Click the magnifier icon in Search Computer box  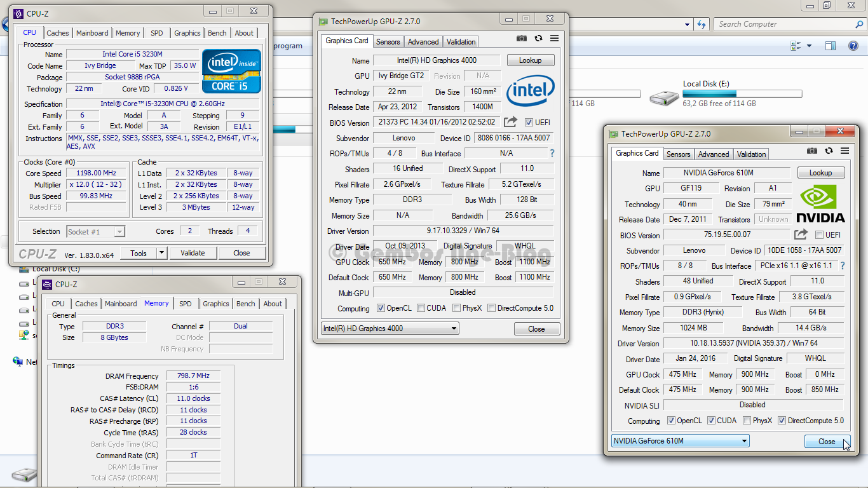pos(858,24)
